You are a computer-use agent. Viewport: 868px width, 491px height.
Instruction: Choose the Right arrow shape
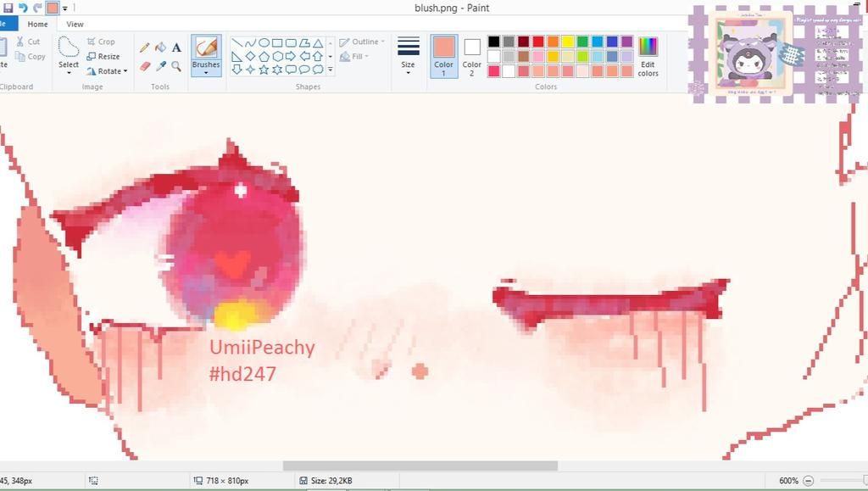click(x=291, y=56)
